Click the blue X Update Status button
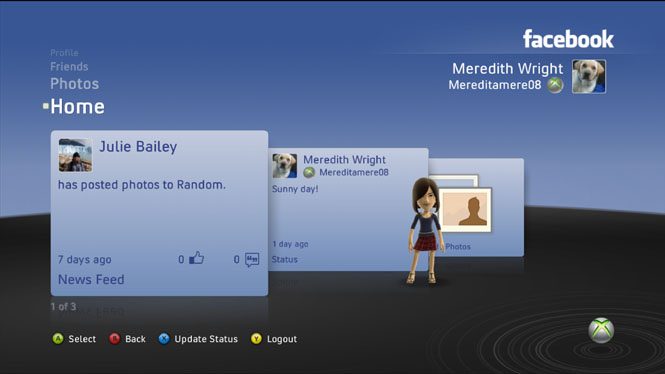 pyautogui.click(x=164, y=338)
